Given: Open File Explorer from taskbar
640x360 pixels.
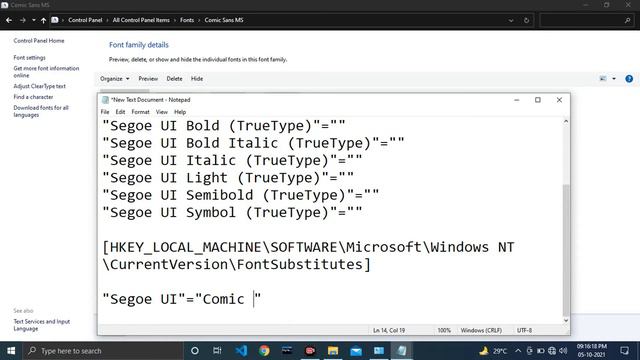Looking at the screenshot, I should coord(333,351).
